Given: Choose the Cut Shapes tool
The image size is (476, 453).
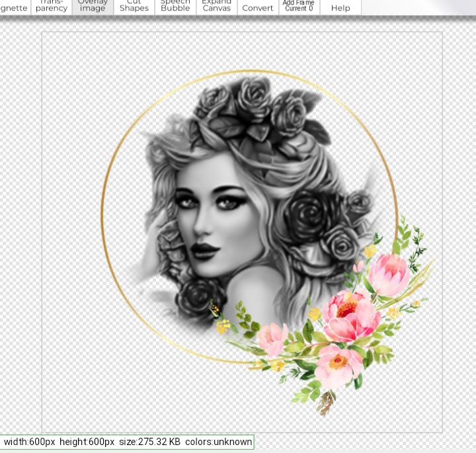Looking at the screenshot, I should point(134,7).
